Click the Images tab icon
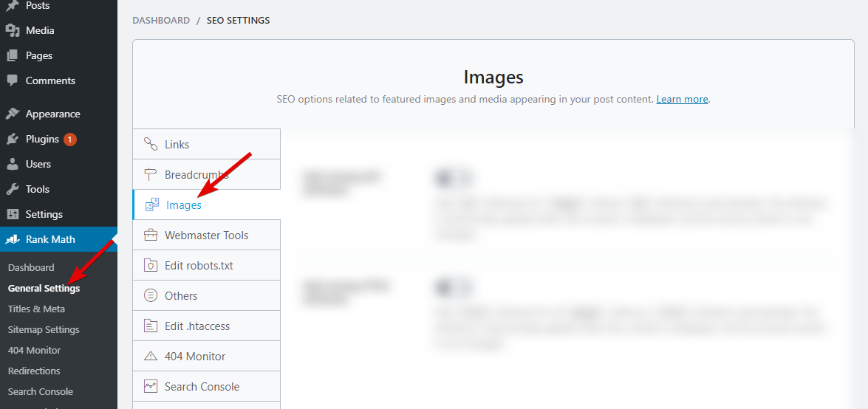Screen dimensions: 868x409 point(152,205)
